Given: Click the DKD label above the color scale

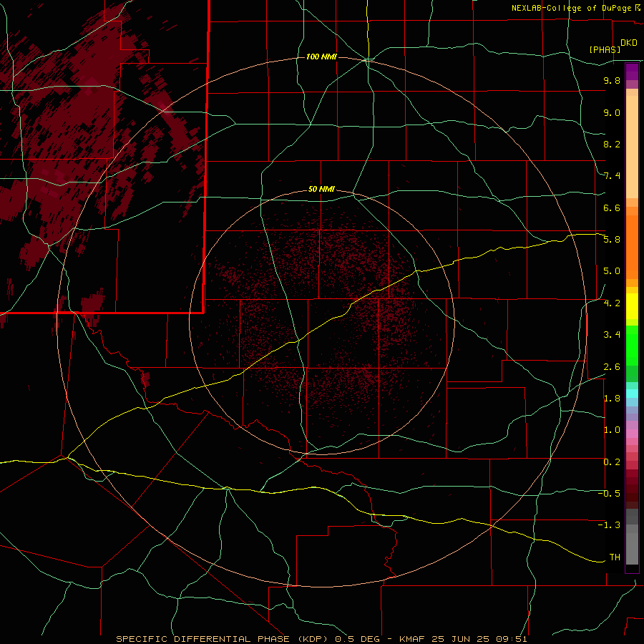Looking at the screenshot, I should pyautogui.click(x=629, y=43).
